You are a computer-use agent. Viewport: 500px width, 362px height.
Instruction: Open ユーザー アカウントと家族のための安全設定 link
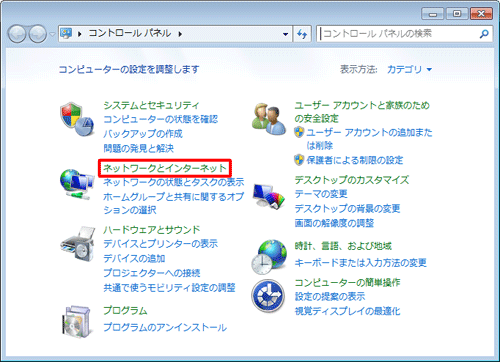pyautogui.click(x=362, y=112)
